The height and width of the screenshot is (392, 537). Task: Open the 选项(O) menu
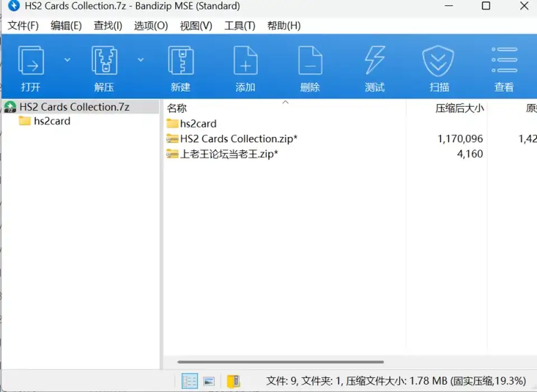point(151,26)
